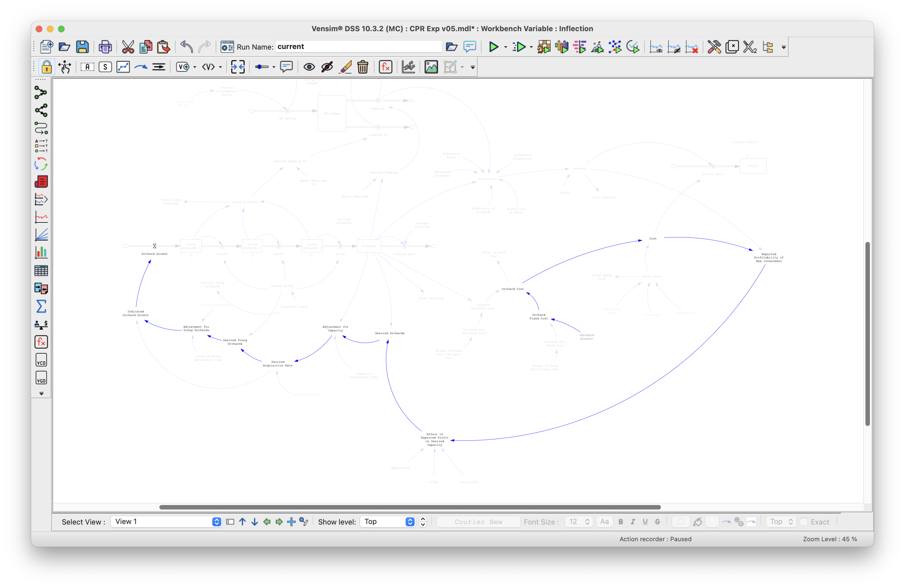The image size is (905, 588).
Task: Open the Units Check tool in sidebar
Action: pos(41,324)
